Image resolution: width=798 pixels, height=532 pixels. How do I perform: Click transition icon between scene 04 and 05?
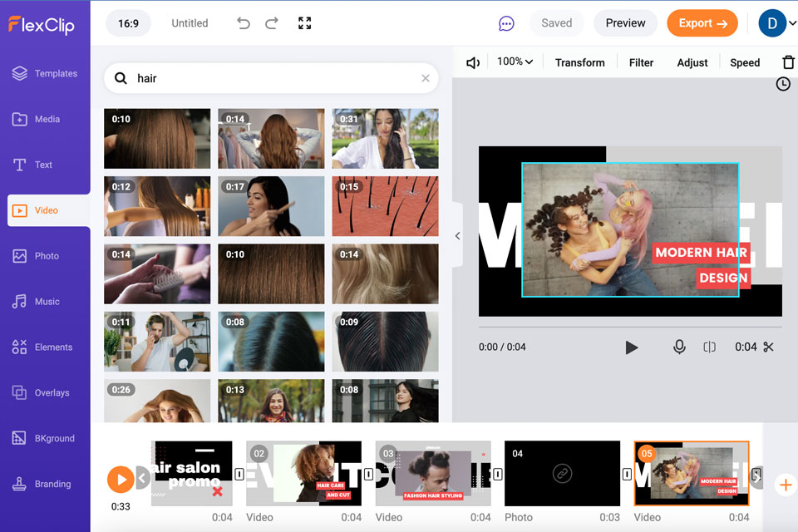click(x=627, y=475)
